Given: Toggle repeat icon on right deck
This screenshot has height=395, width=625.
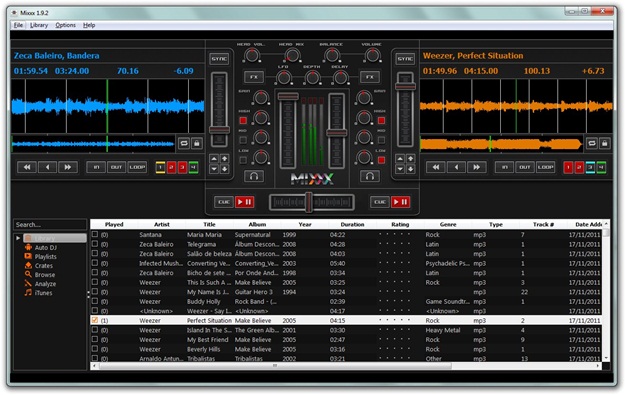Looking at the screenshot, I should pyautogui.click(x=592, y=143).
